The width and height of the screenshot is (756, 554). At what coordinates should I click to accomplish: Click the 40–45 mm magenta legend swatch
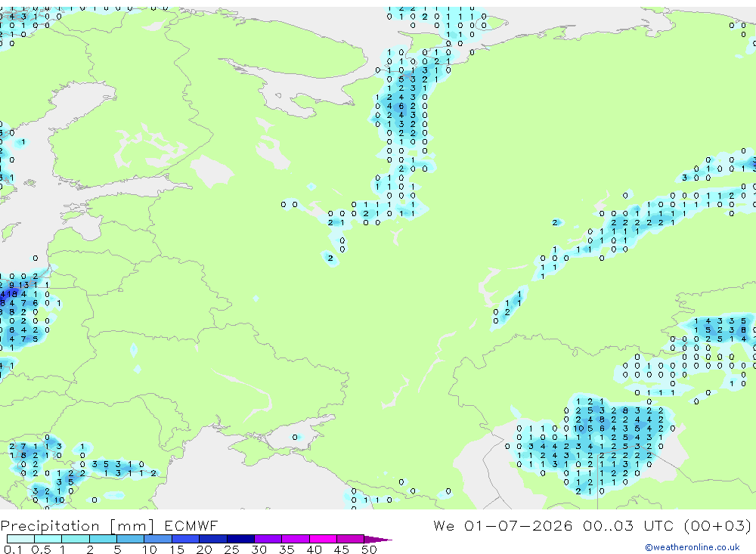click(323, 539)
